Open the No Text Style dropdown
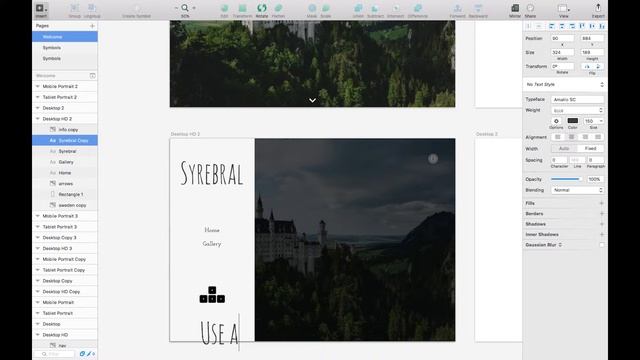Screen dimensions: 640x360 pyautogui.click(x=565, y=84)
